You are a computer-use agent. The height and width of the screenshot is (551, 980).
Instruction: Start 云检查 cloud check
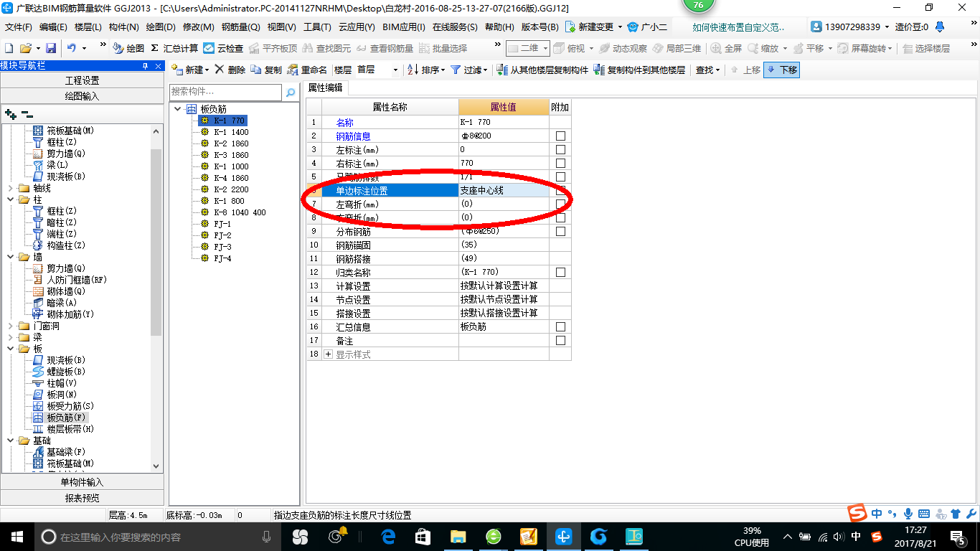click(x=223, y=48)
